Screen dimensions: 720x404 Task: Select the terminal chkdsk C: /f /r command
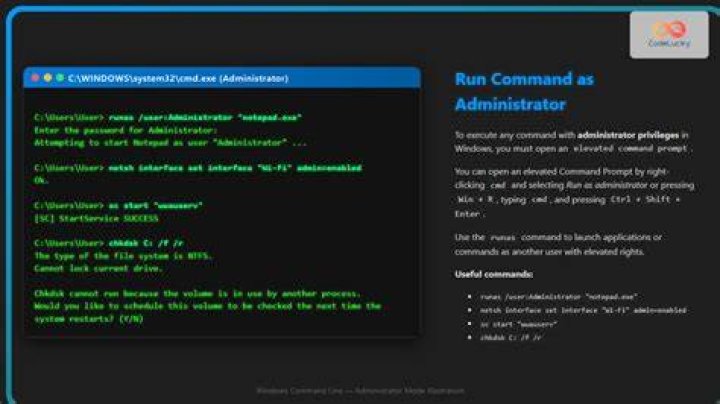click(x=109, y=243)
